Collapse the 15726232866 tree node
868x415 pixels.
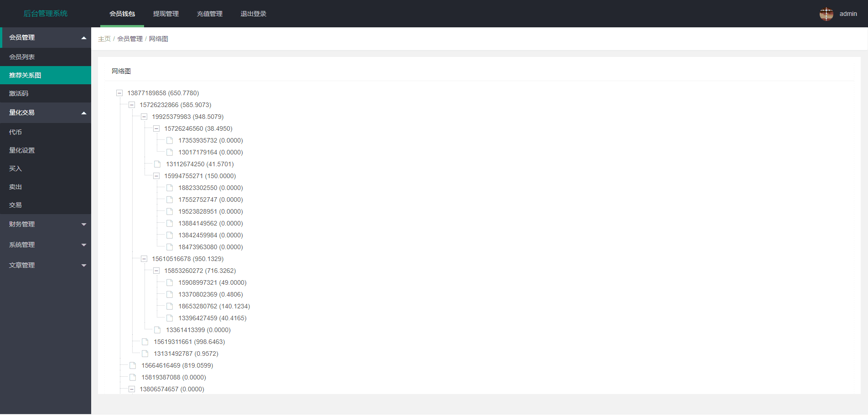[x=132, y=105]
